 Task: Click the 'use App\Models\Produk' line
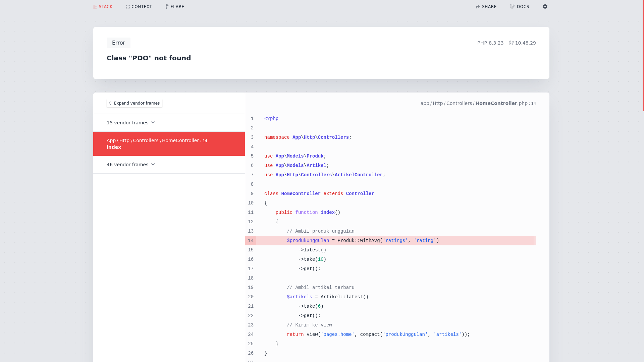(x=295, y=156)
